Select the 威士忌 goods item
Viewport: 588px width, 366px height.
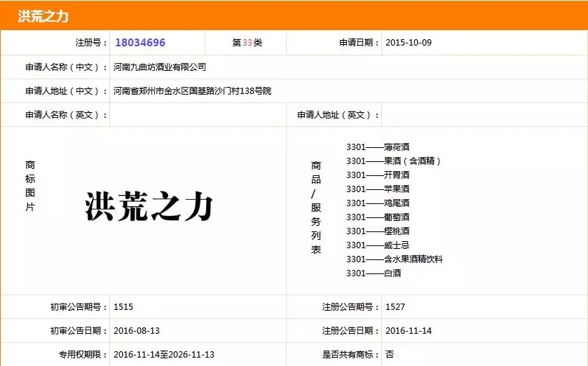click(x=396, y=245)
